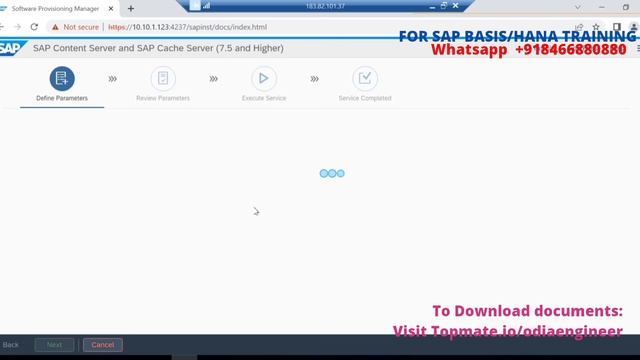Viewport: 640px width, 360px height.
Task: Select the Software Provisioning Manager tab
Action: click(56, 8)
